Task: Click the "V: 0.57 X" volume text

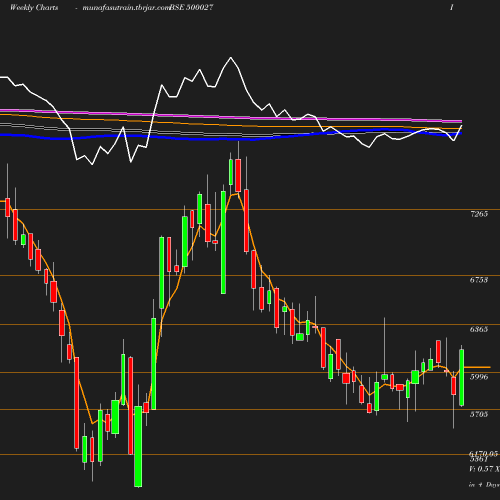Action: 484,469
